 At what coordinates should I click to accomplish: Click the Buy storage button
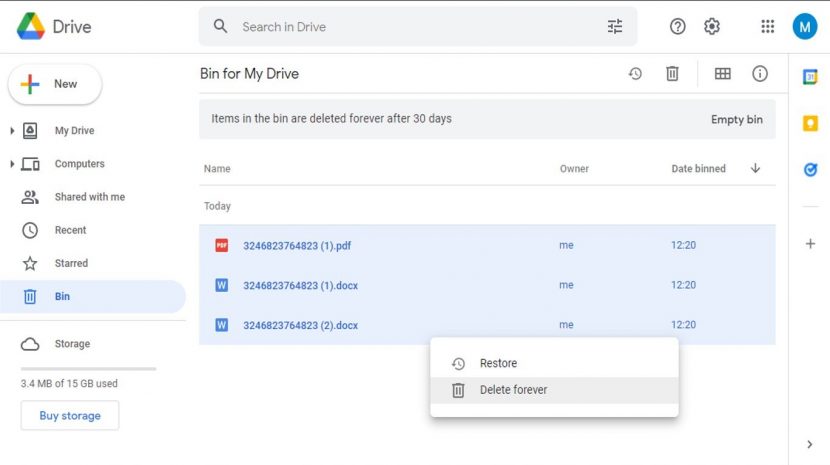click(70, 416)
